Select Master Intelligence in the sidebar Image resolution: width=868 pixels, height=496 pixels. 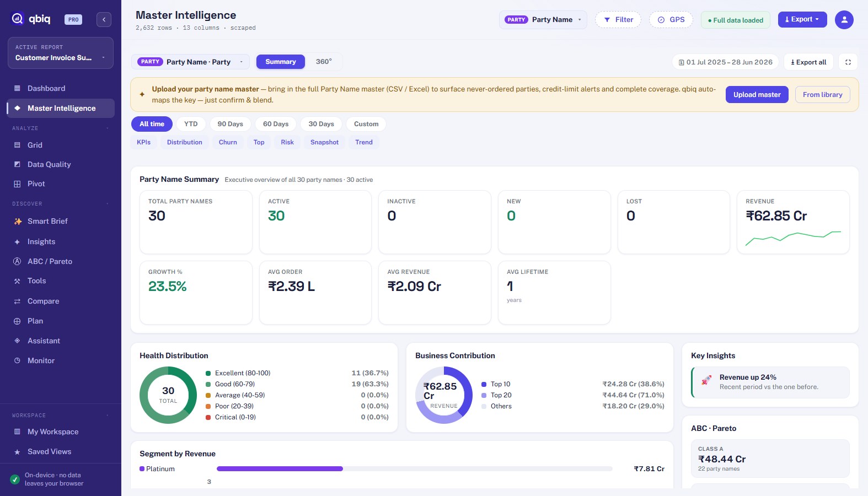61,108
